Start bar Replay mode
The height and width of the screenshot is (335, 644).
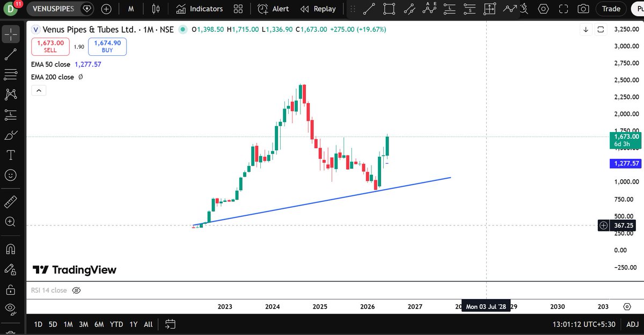318,9
